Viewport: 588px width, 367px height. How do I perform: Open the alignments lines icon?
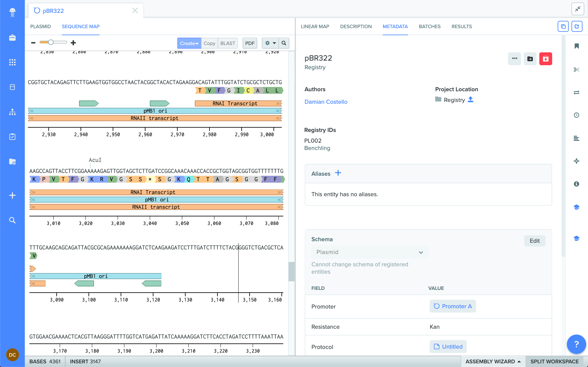point(576,138)
